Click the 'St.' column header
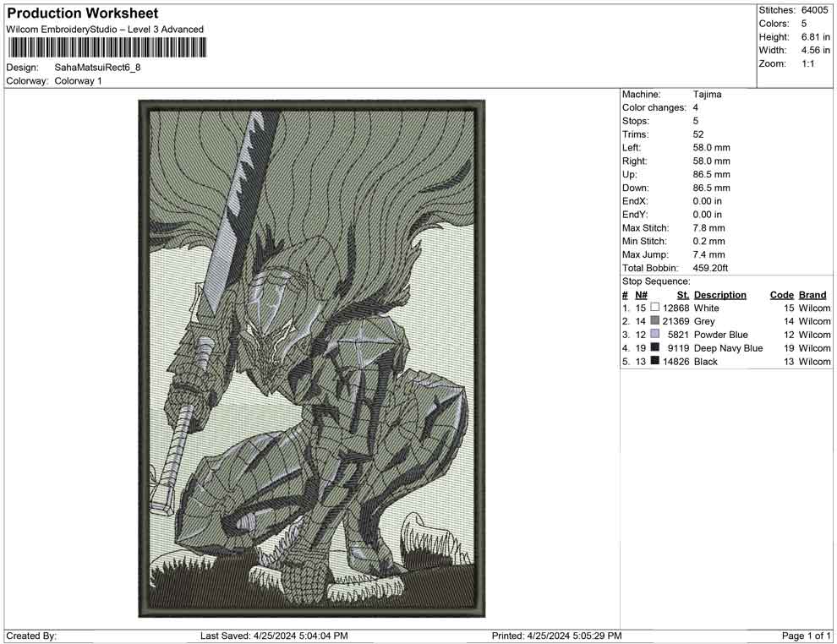Image resolution: width=837 pixels, height=644 pixels. tap(683, 295)
